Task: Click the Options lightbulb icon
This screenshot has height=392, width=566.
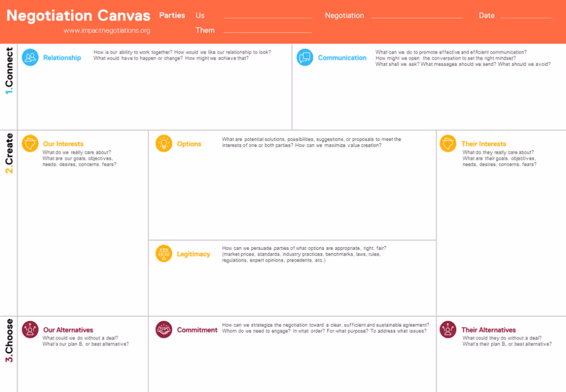Action: (164, 144)
